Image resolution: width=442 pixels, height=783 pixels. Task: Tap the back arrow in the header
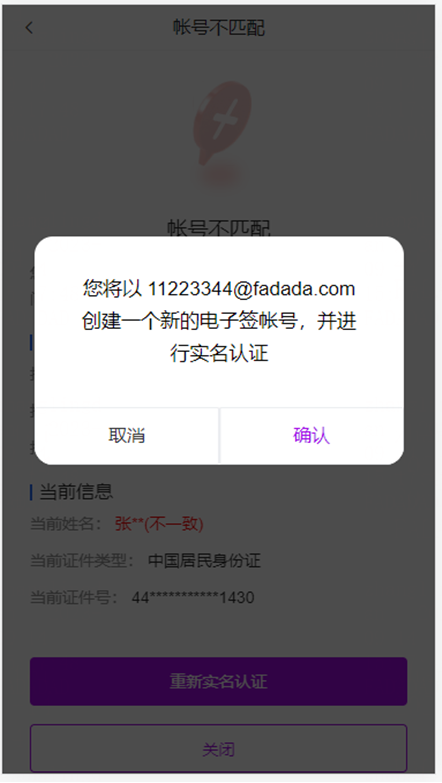click(29, 28)
